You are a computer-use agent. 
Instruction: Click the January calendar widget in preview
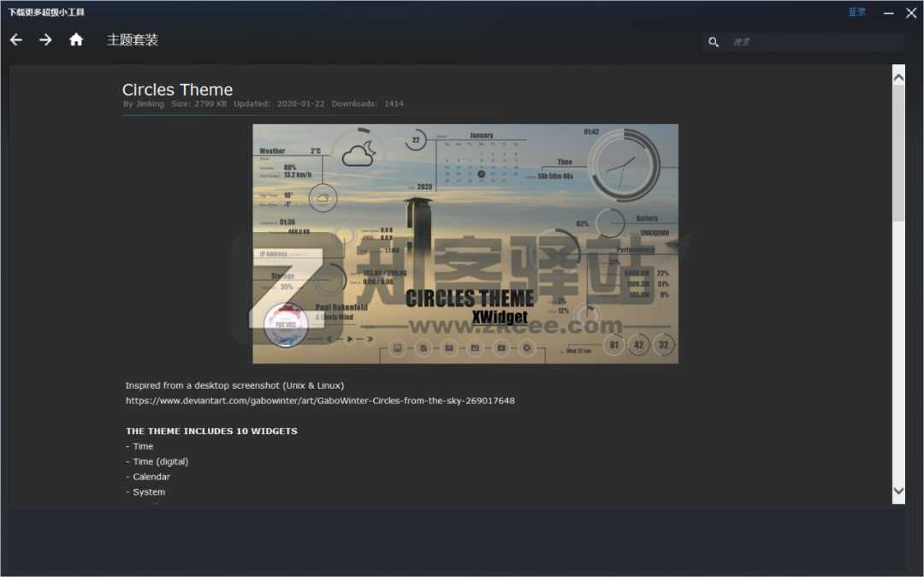pyautogui.click(x=481, y=159)
